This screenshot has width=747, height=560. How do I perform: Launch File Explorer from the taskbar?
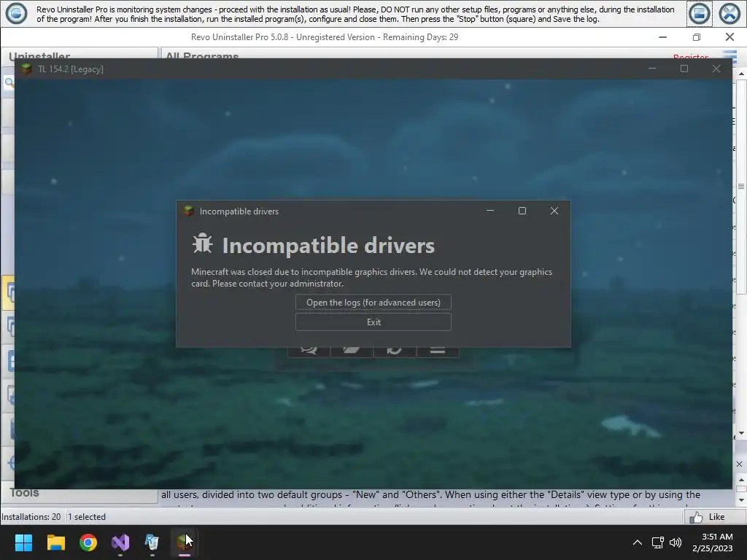pyautogui.click(x=55, y=542)
